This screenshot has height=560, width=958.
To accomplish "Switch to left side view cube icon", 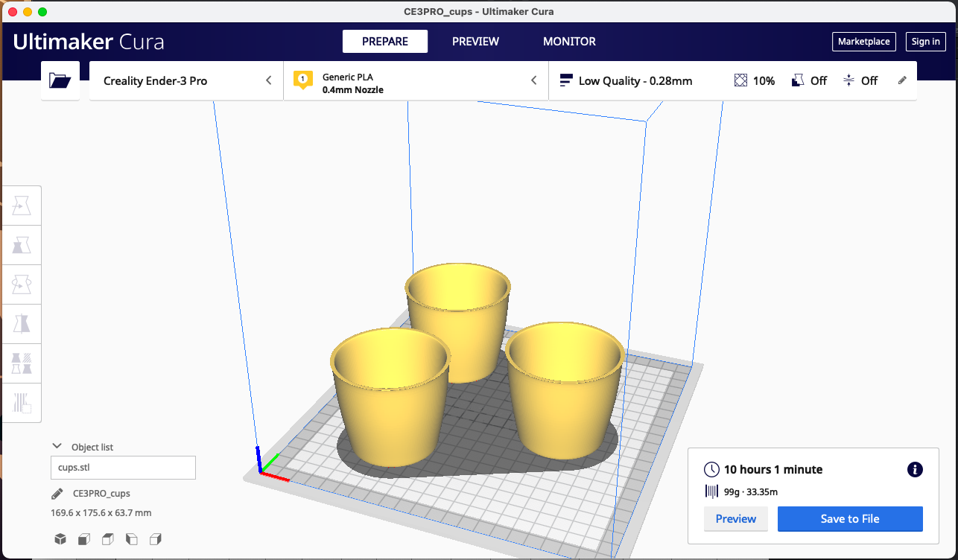I will [132, 538].
